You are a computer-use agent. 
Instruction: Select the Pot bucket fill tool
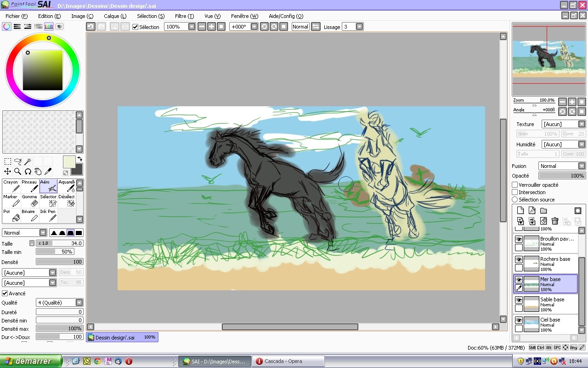coord(11,215)
